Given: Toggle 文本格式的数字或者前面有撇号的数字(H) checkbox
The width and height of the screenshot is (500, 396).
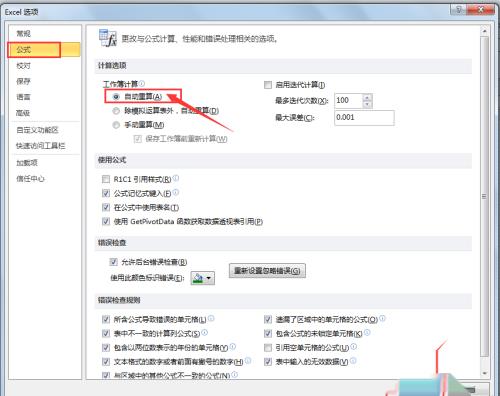Looking at the screenshot, I should tap(106, 362).
